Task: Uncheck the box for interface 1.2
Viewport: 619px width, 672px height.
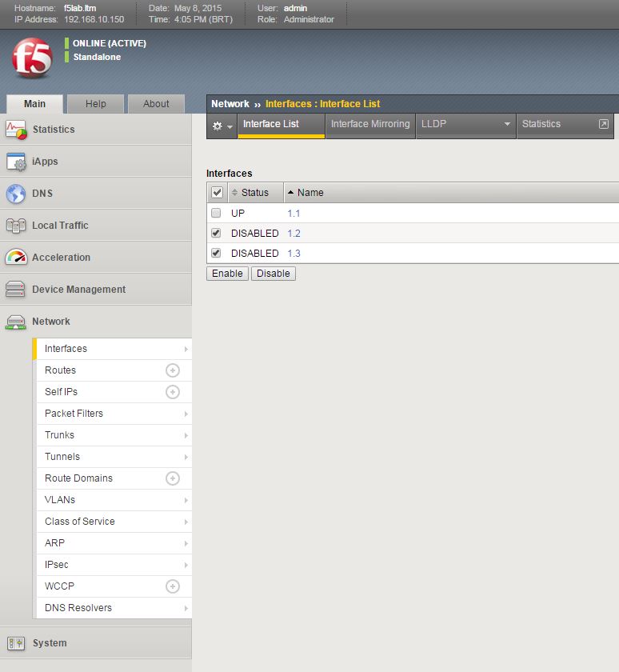Action: click(216, 234)
